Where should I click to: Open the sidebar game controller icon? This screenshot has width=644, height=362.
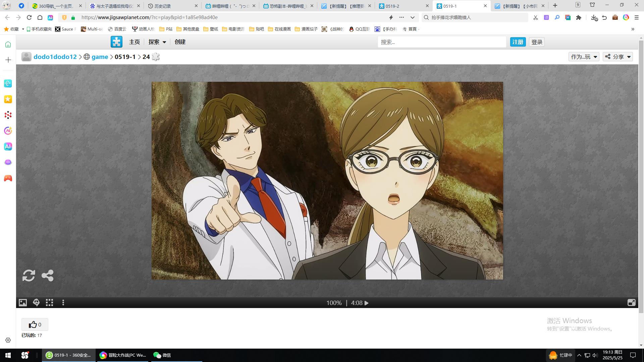pyautogui.click(x=8, y=178)
